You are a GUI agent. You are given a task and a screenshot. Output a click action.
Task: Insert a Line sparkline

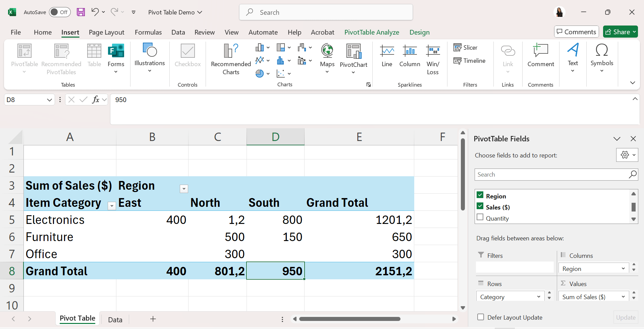(x=387, y=52)
